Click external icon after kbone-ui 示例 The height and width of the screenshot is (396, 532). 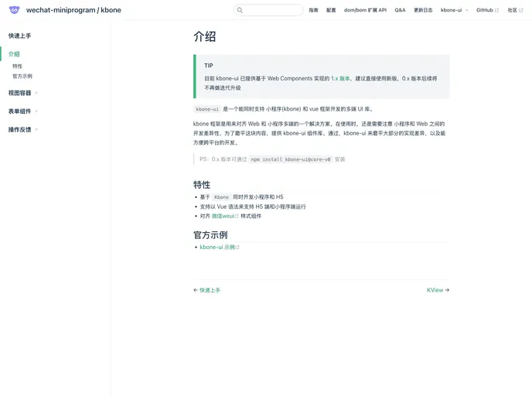tap(237, 247)
